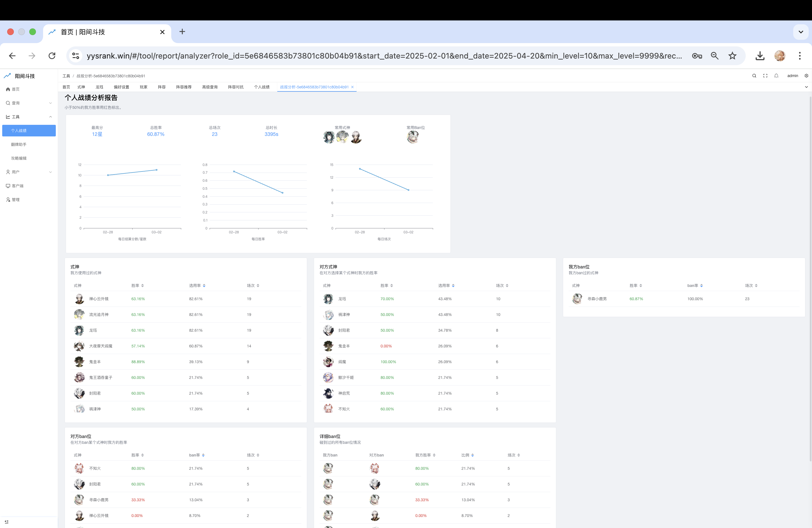
Task: Click 寻森小鹿男 avatar in 我方ban位 table
Action: coord(577,299)
